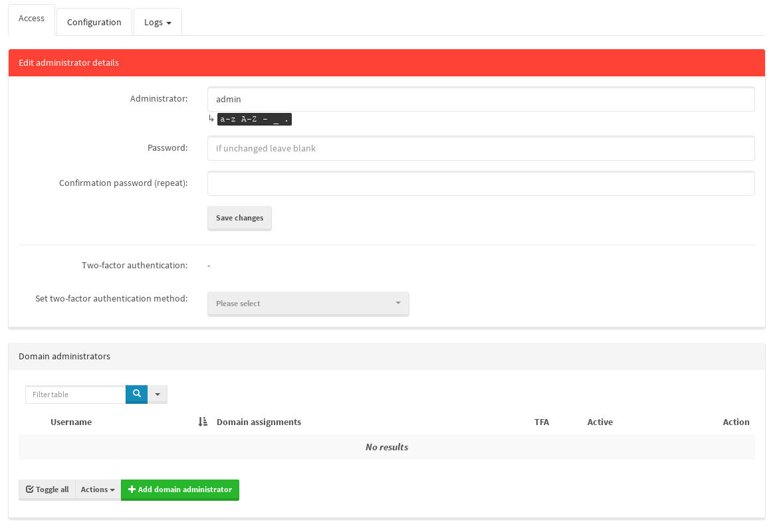
Task: Collapse the Domain administrators panel heading
Action: [x=387, y=356]
